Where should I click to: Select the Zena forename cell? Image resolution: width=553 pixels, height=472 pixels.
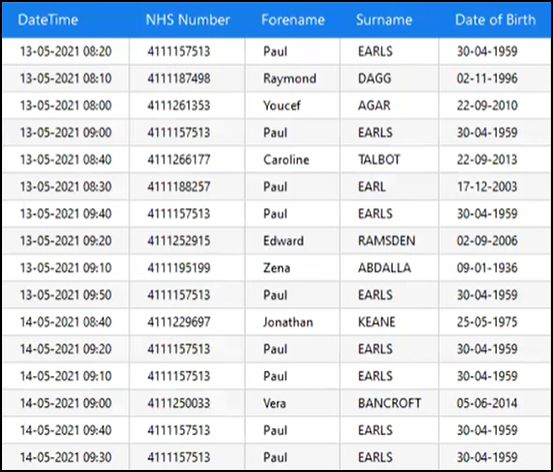(x=292, y=268)
